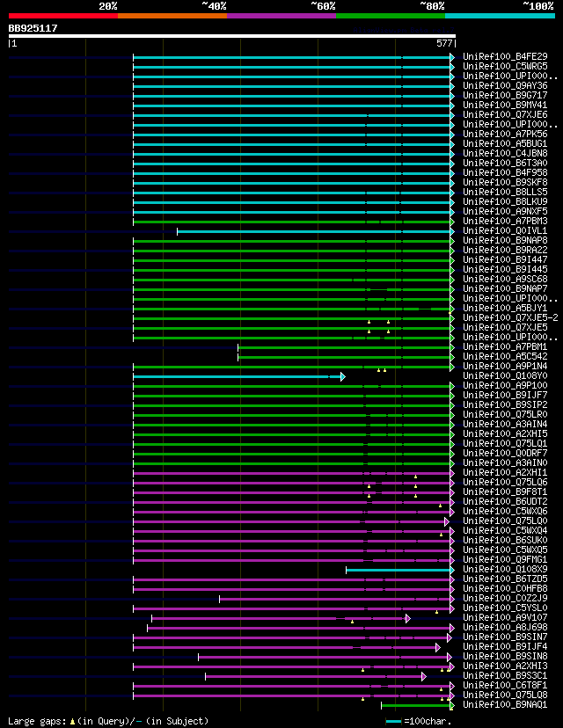Click the white start tick of A7PBM1 alignment
This screenshot has width=563, height=728.
pyautogui.click(x=238, y=347)
